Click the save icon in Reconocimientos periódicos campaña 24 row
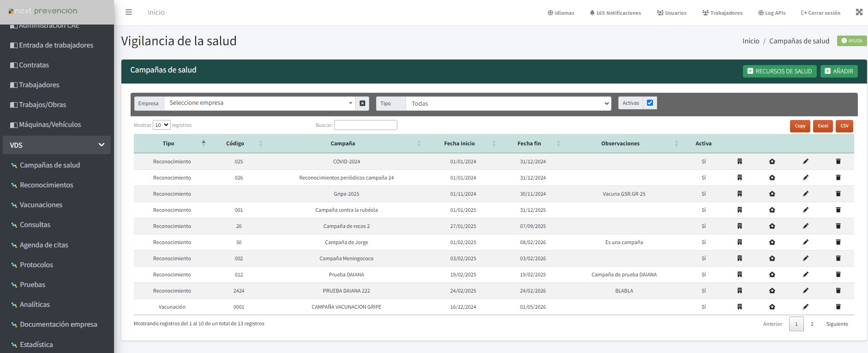Screen dimensions: 868x353 click(739, 178)
